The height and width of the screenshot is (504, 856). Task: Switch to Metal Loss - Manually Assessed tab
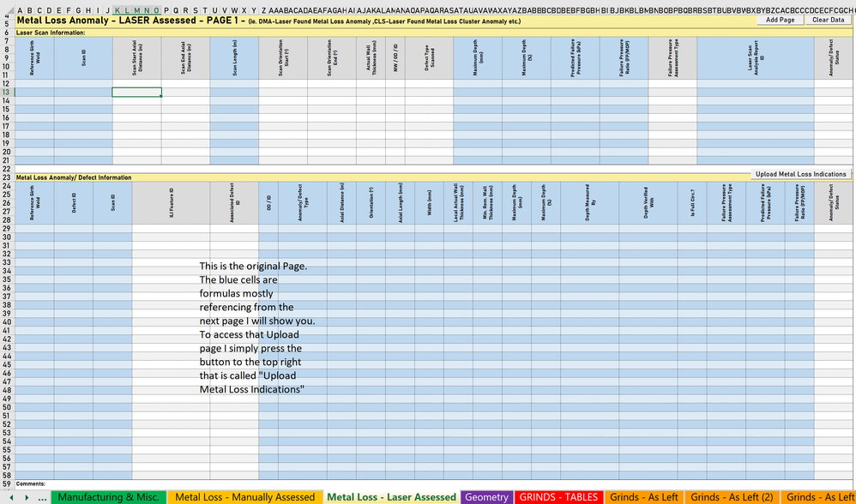coord(245,496)
